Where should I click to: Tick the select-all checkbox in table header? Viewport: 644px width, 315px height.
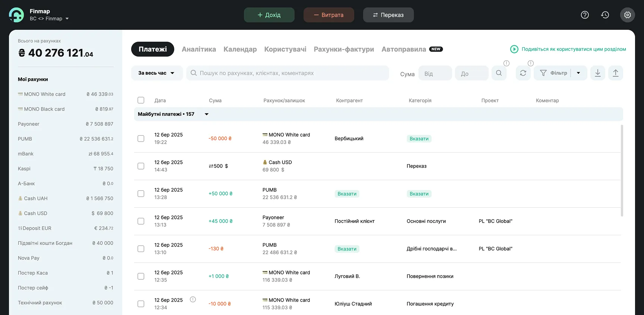141,100
